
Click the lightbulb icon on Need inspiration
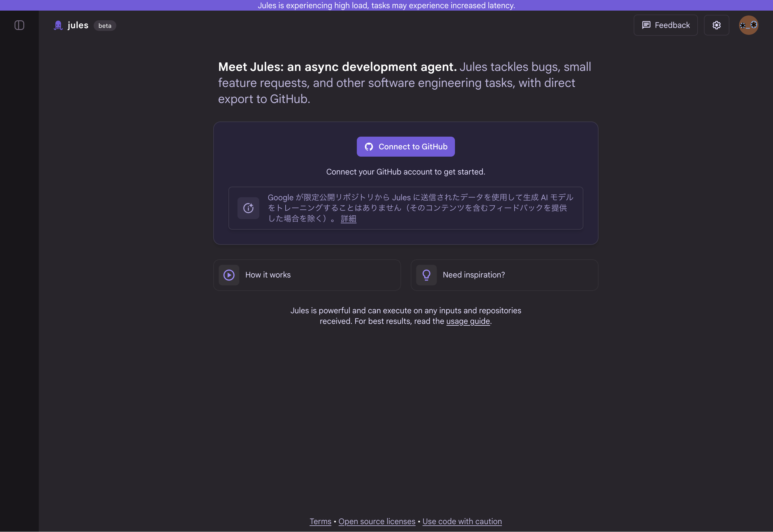coord(426,275)
